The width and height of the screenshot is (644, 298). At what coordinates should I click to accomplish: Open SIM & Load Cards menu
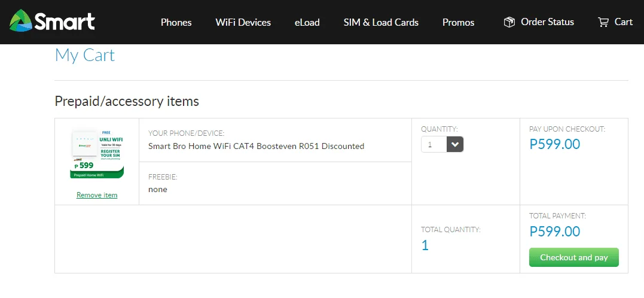381,22
